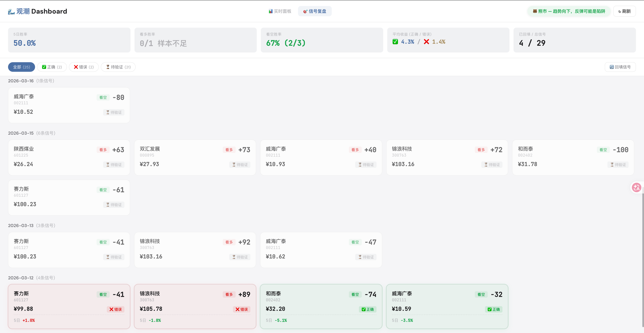Click the 正确 badge on 威海广泰 ¥10.59 card

pos(494,309)
